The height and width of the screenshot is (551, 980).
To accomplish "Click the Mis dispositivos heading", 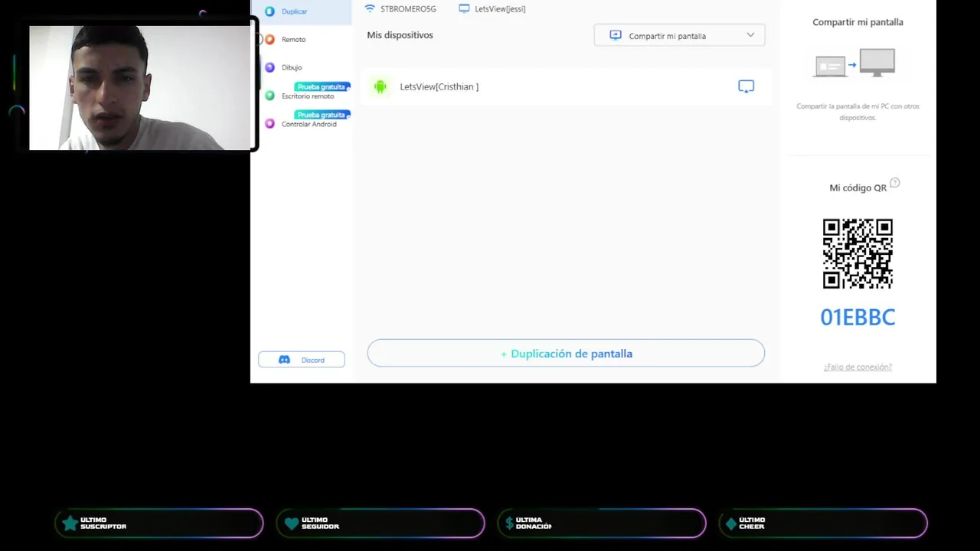I will pyautogui.click(x=400, y=35).
